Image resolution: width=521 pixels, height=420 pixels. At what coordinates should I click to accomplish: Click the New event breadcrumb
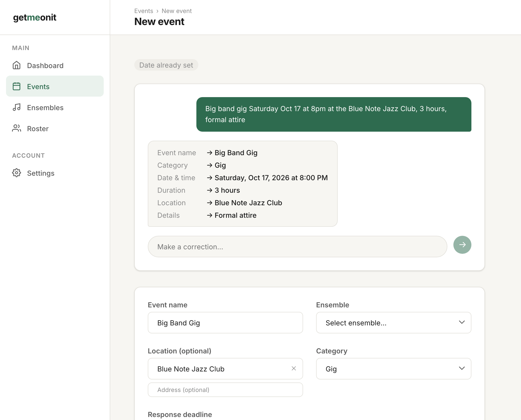click(177, 11)
